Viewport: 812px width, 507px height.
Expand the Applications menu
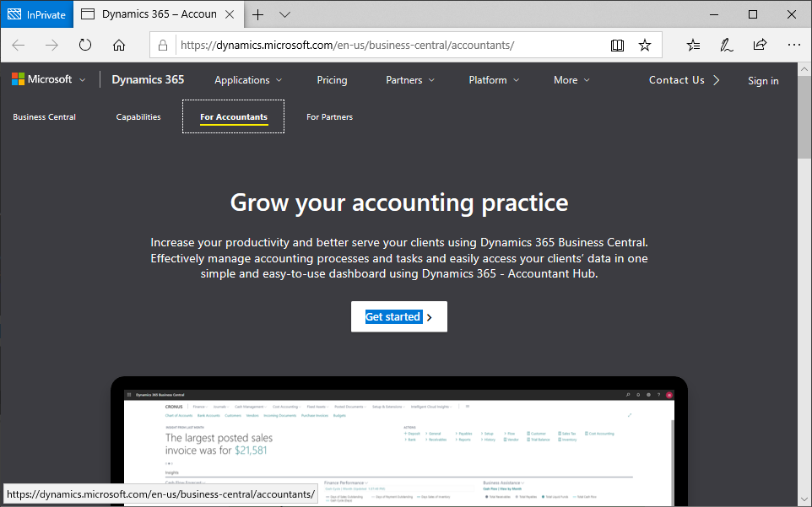tap(248, 80)
